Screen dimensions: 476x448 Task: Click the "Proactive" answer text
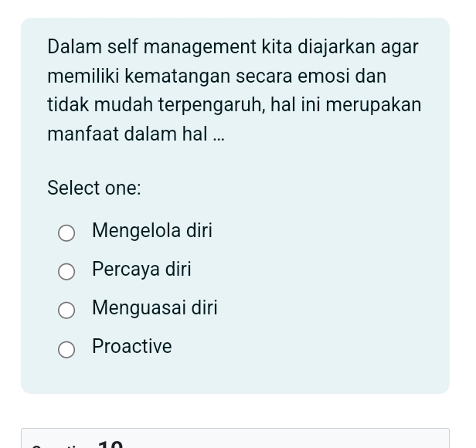pyautogui.click(x=132, y=347)
